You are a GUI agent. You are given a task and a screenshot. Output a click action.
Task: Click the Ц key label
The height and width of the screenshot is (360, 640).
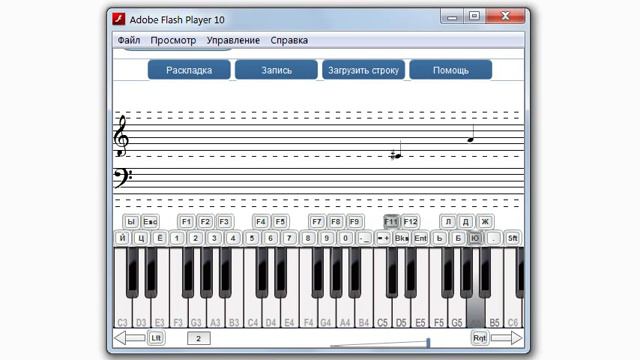point(141,238)
